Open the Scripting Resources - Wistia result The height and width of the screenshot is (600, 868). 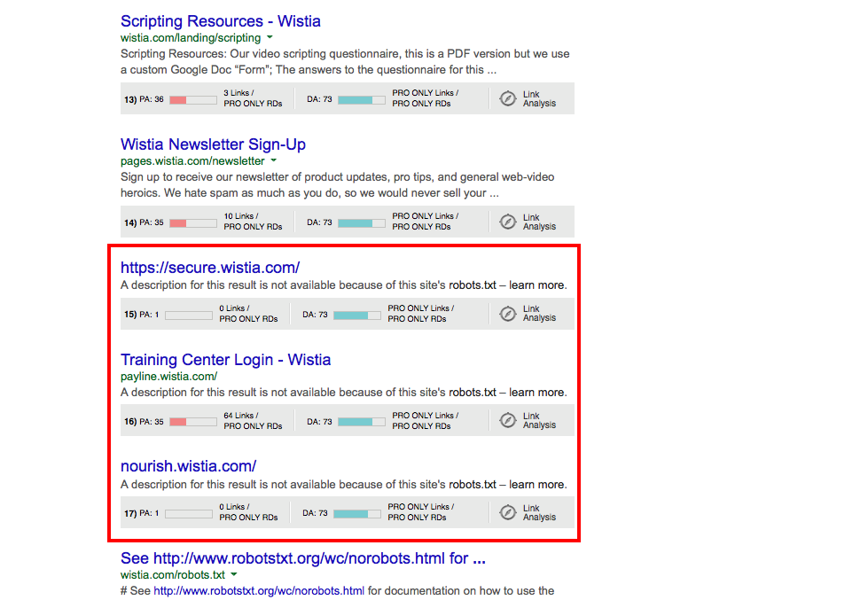click(x=220, y=21)
